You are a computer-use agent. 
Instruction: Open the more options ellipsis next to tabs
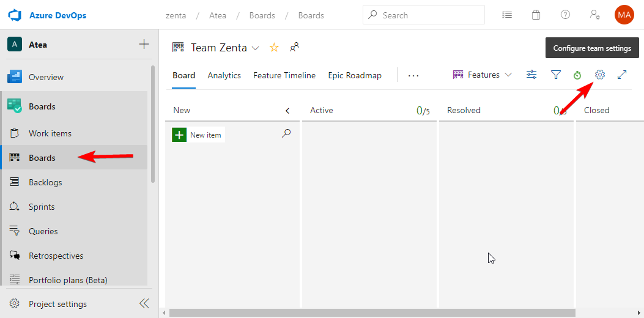(413, 76)
